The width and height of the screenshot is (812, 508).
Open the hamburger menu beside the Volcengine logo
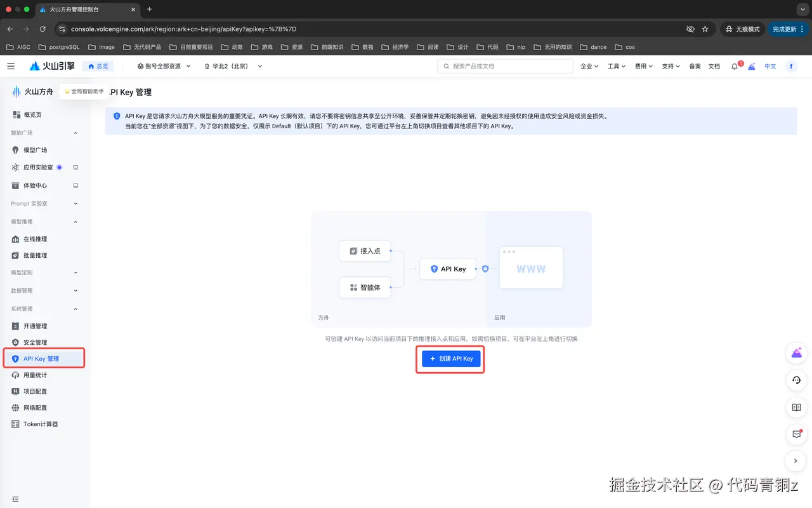tap(11, 66)
